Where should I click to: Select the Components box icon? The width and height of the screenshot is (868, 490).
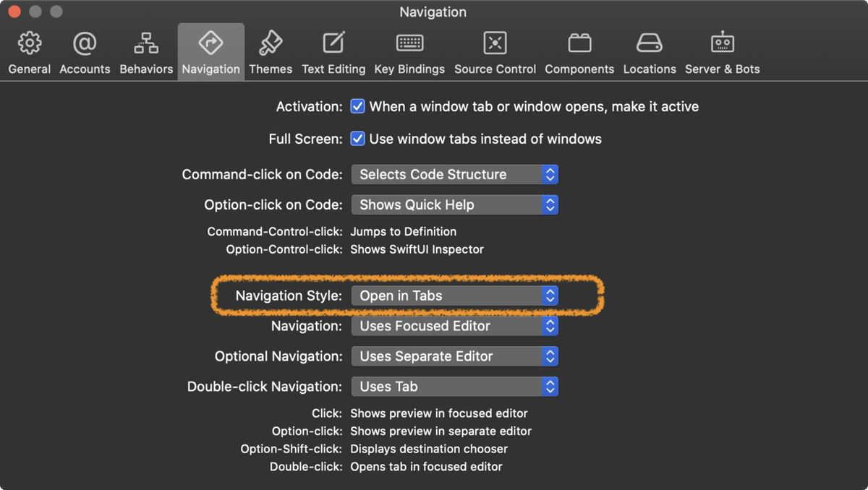[579, 44]
